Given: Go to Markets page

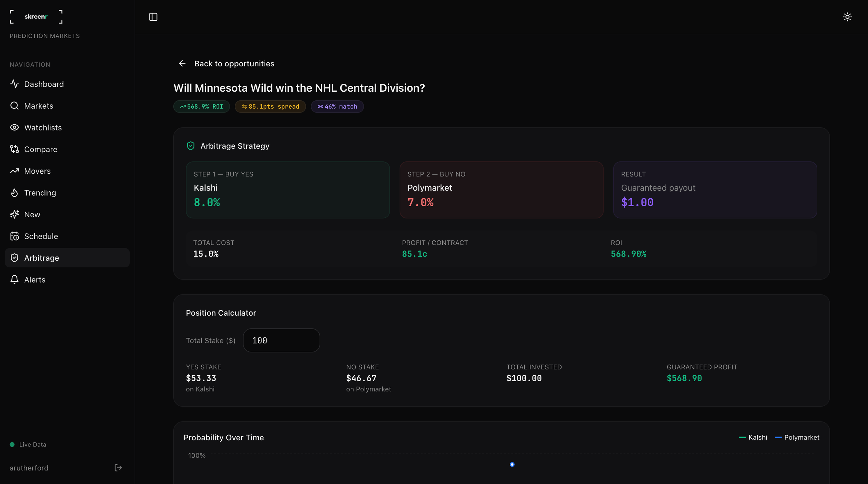Looking at the screenshot, I should (67, 106).
